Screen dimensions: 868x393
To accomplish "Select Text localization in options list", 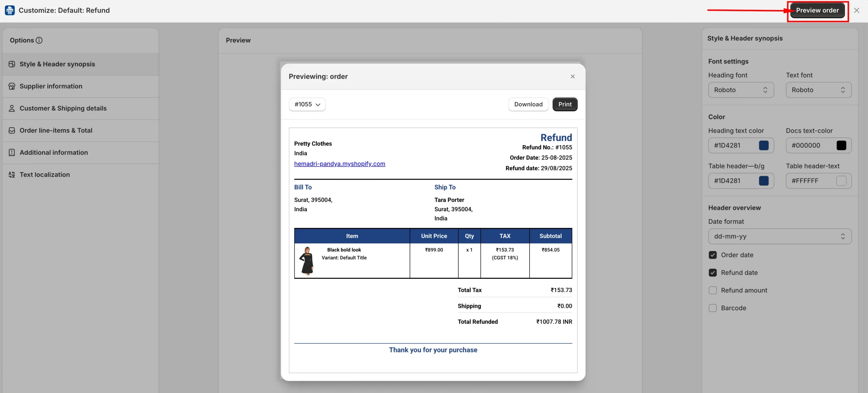I will tap(45, 175).
